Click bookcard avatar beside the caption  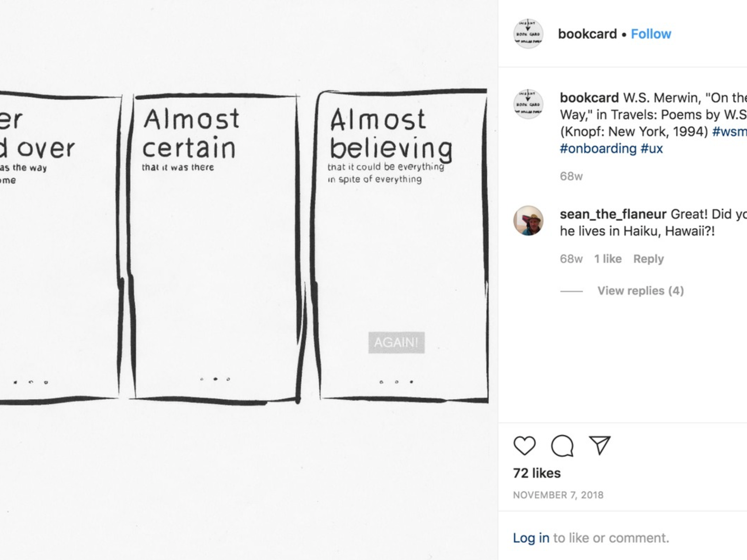coord(528,104)
